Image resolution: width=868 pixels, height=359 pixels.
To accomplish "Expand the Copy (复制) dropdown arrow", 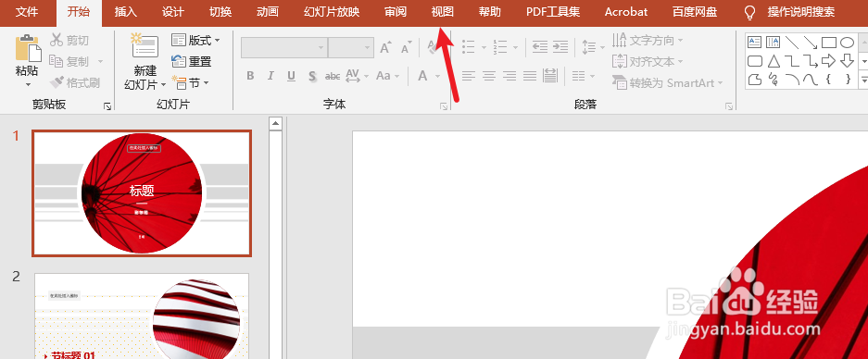I will [100, 61].
